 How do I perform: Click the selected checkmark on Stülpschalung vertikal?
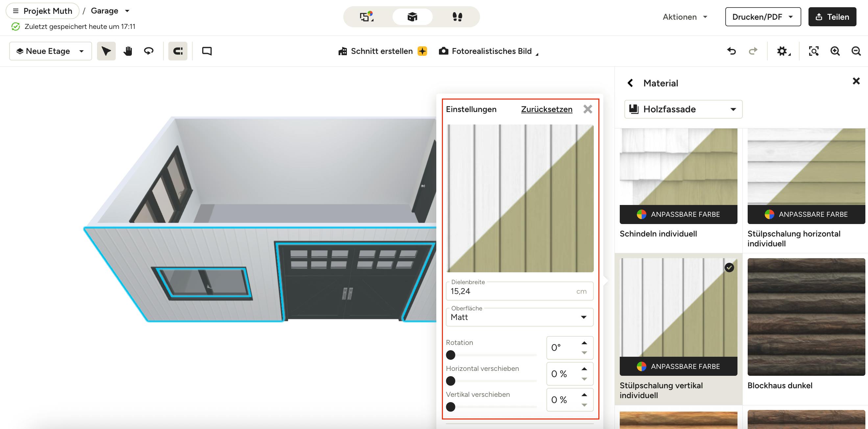(729, 267)
